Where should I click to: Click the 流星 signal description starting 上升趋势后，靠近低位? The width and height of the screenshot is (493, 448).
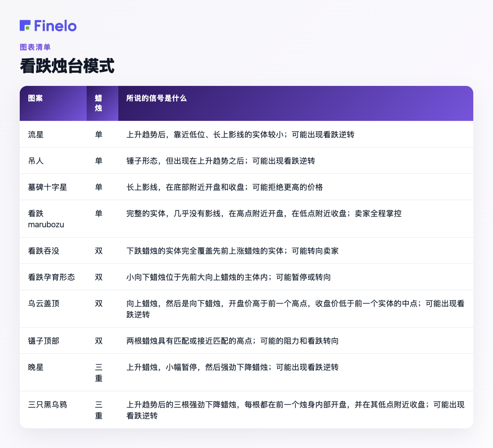pos(240,134)
